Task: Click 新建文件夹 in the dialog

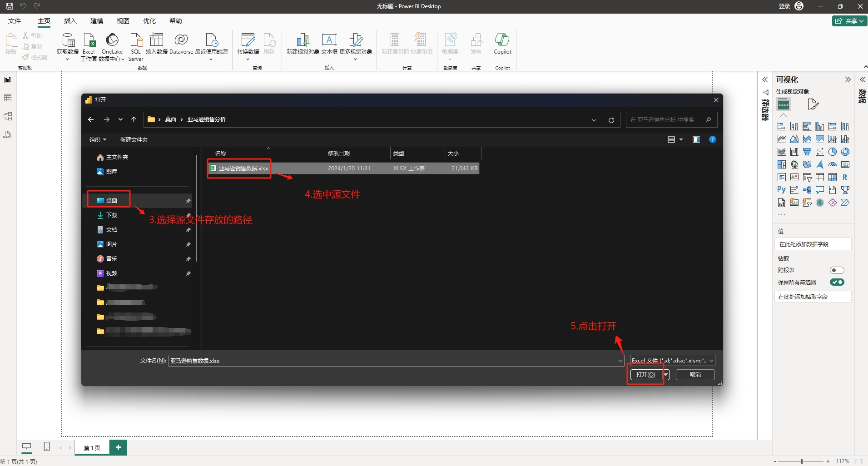Action: pyautogui.click(x=134, y=139)
